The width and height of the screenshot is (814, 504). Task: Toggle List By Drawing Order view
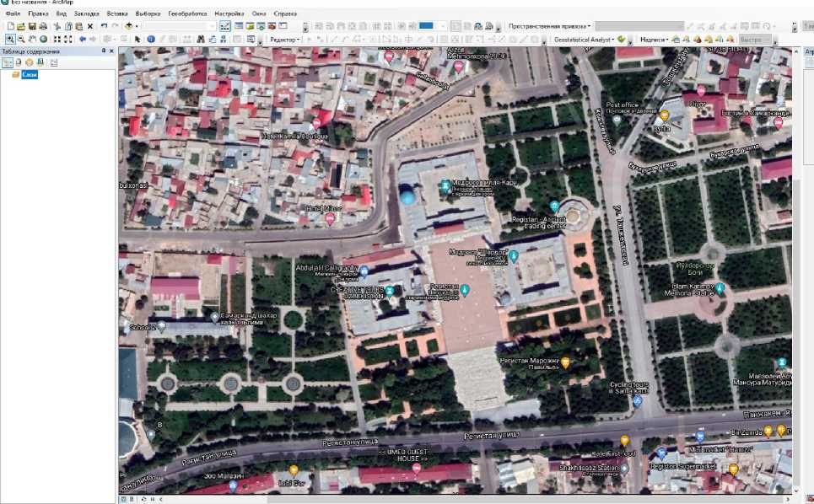8,62
